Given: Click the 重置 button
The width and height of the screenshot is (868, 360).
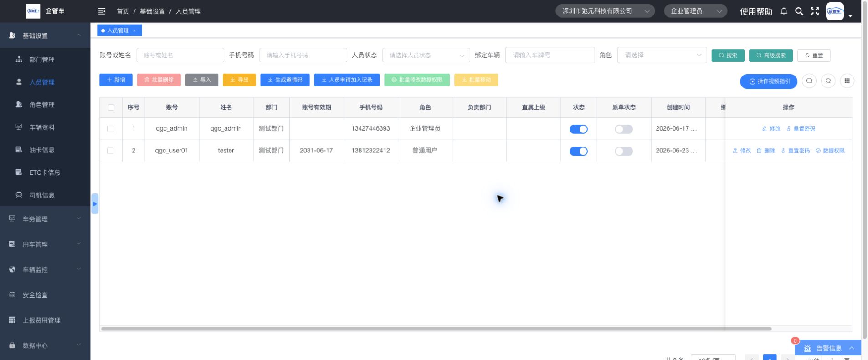Looking at the screenshot, I should click(x=814, y=56).
